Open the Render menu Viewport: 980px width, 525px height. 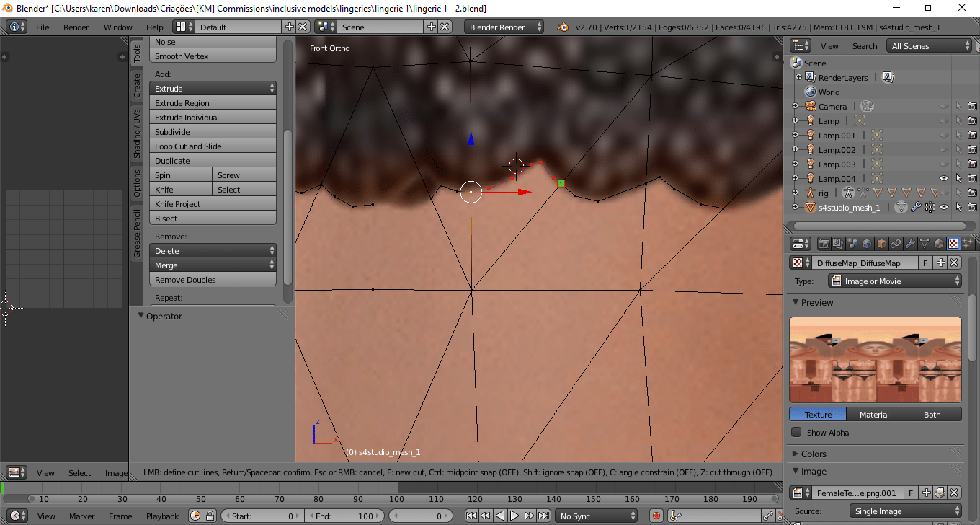click(76, 27)
